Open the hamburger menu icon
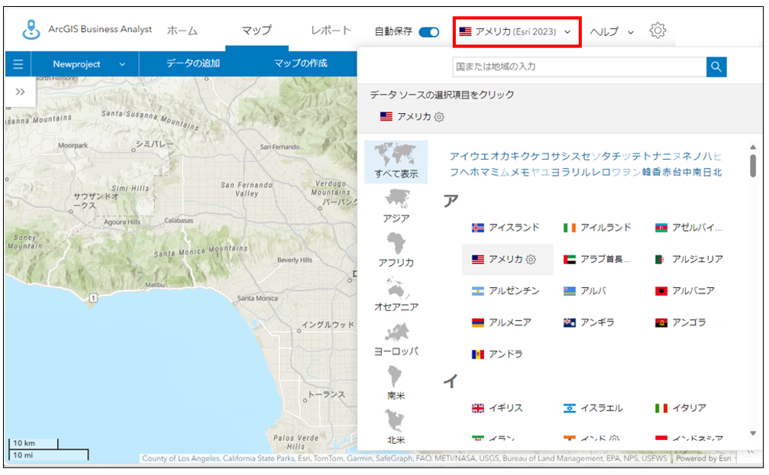 pos(18,64)
